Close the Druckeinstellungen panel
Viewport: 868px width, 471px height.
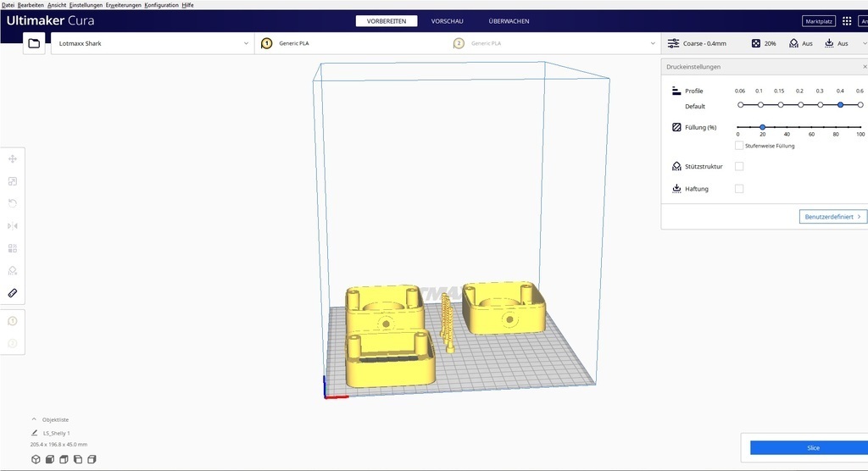865,66
